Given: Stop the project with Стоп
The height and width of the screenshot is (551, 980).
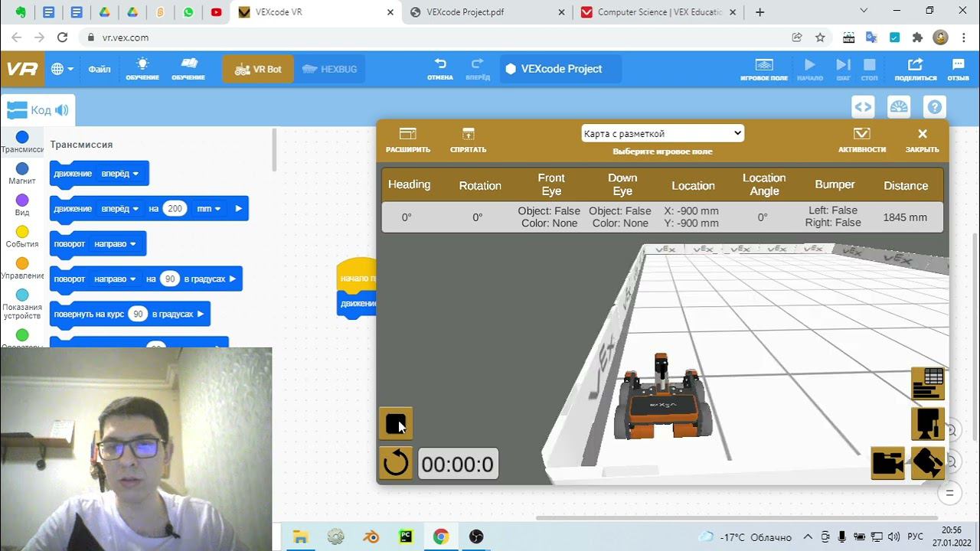Looking at the screenshot, I should (869, 69).
